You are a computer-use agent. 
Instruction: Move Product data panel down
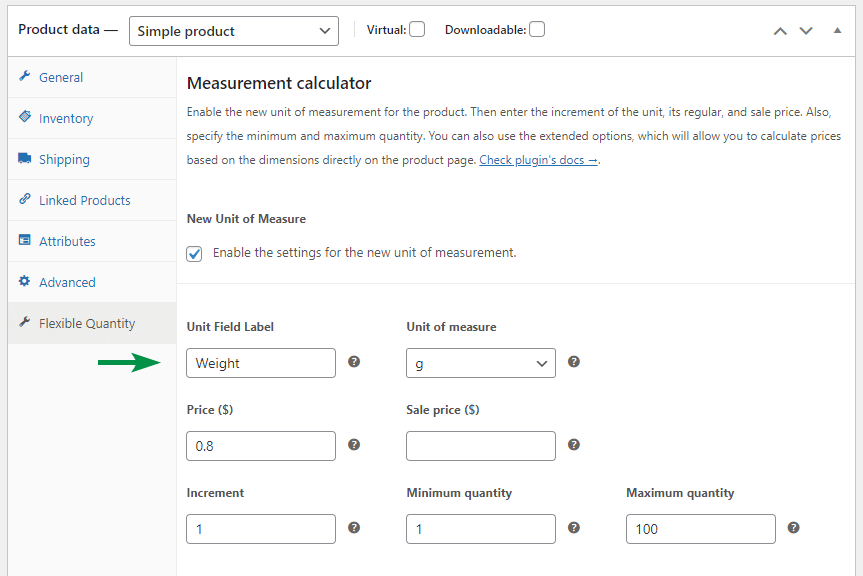click(806, 31)
